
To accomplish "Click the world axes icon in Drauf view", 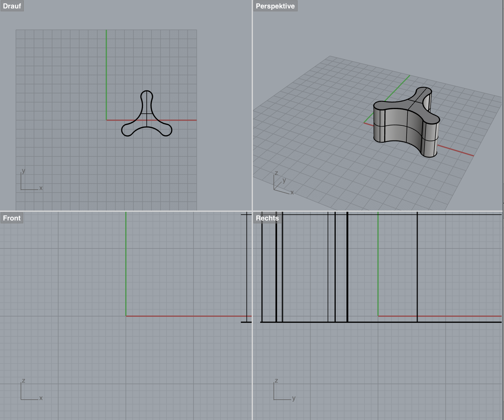I will tap(31, 180).
